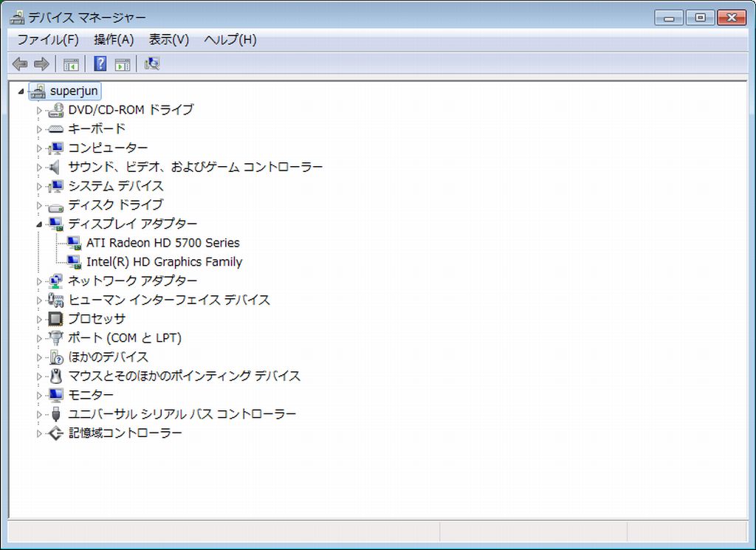Open the ヘルプ(H) menu
Viewport: 756px width, 550px height.
230,40
